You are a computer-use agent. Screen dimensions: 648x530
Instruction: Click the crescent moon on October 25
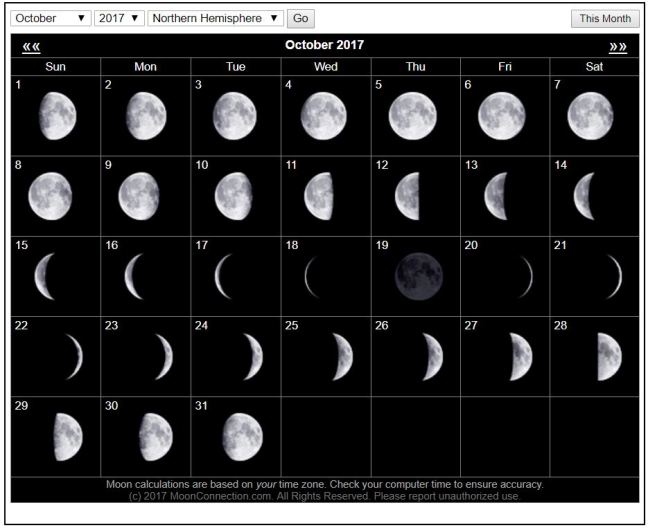pos(343,357)
